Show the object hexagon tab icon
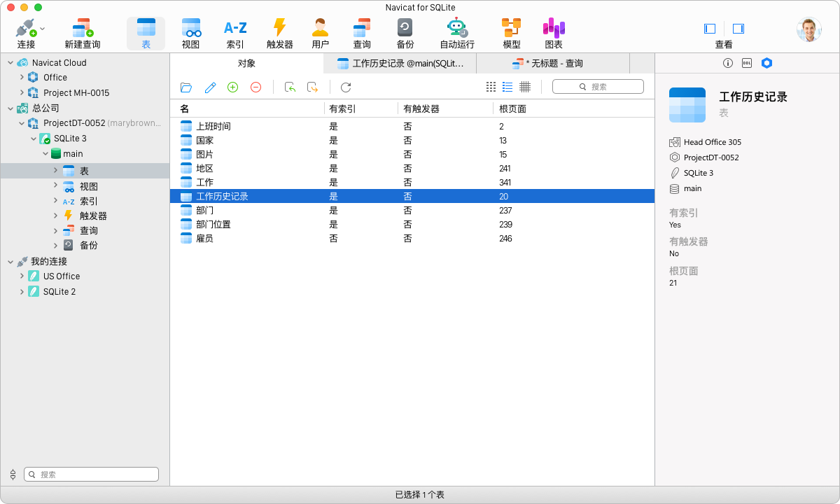The width and height of the screenshot is (840, 504). pyautogui.click(x=766, y=63)
